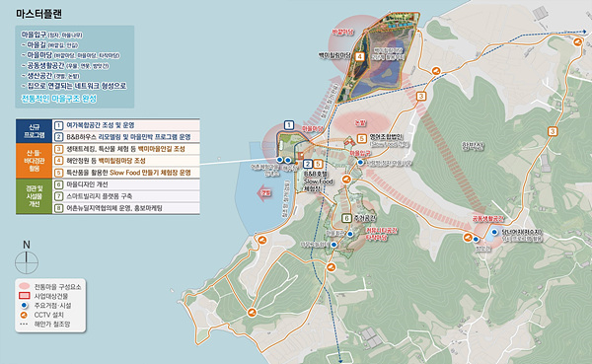592x364 pixels.
Task: Click the 마을디자인 개선 row
Action: click(x=126, y=184)
